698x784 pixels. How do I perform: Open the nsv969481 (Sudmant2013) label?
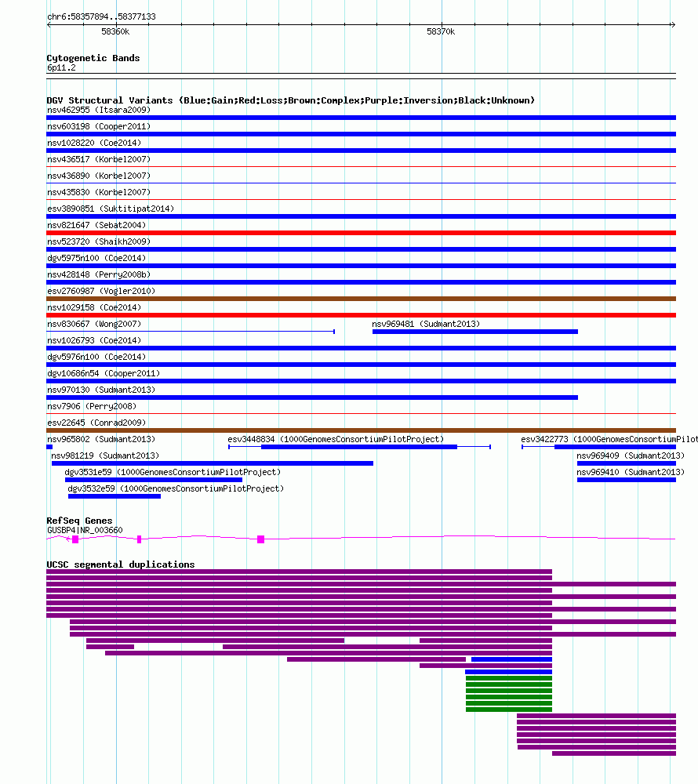(426, 325)
